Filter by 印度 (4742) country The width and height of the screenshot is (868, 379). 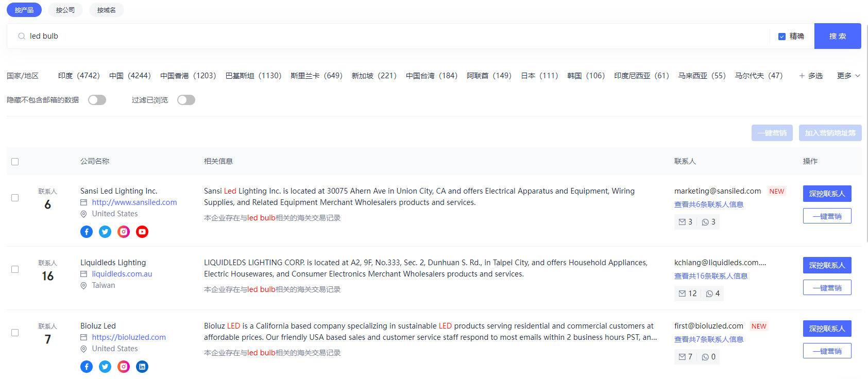tap(79, 76)
